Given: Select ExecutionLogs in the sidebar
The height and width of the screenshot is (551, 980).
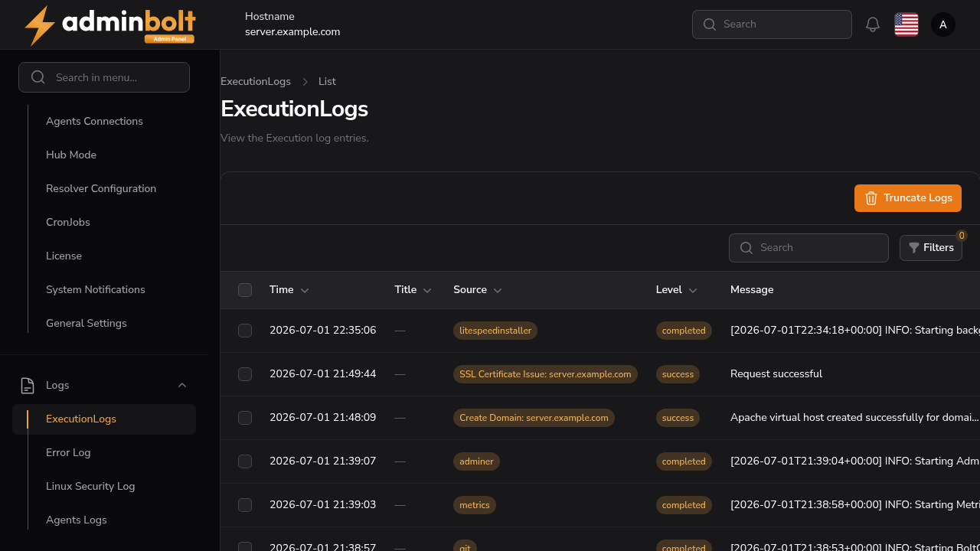Looking at the screenshot, I should (x=104, y=419).
